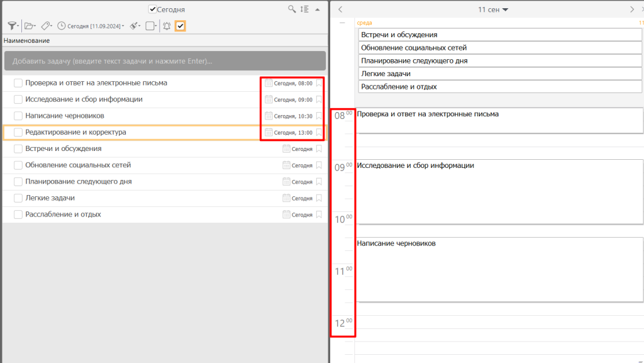Click the bookmark flag on 'Легкие задачи'
Image resolution: width=644 pixels, height=363 pixels.
(x=319, y=198)
